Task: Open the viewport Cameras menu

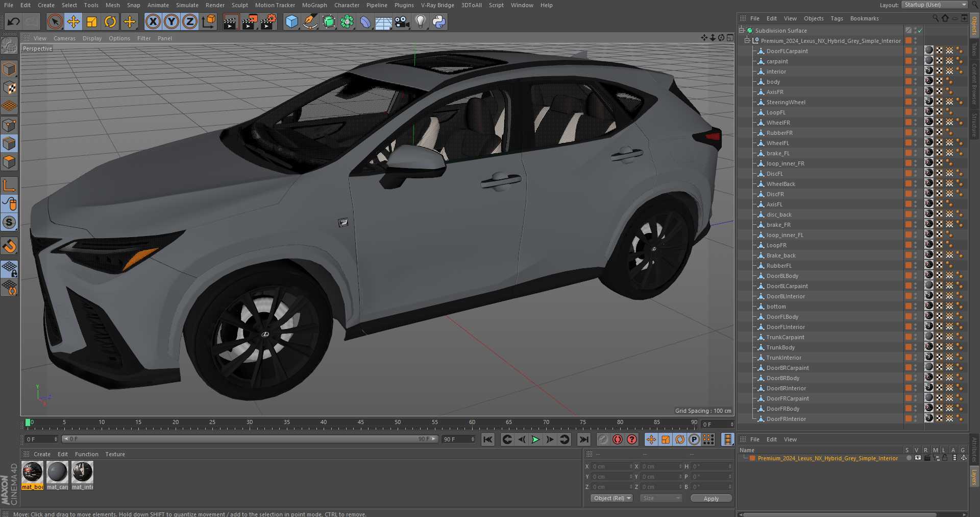Action: [x=64, y=38]
